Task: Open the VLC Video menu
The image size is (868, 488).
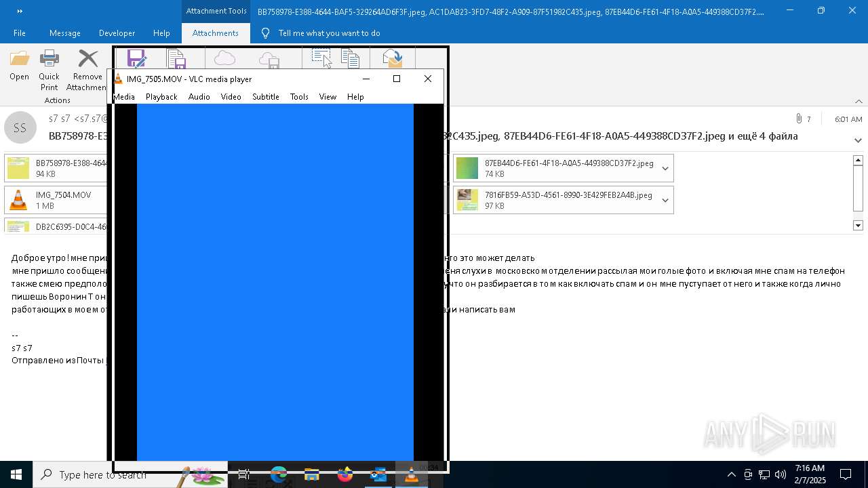Action: pyautogui.click(x=231, y=96)
